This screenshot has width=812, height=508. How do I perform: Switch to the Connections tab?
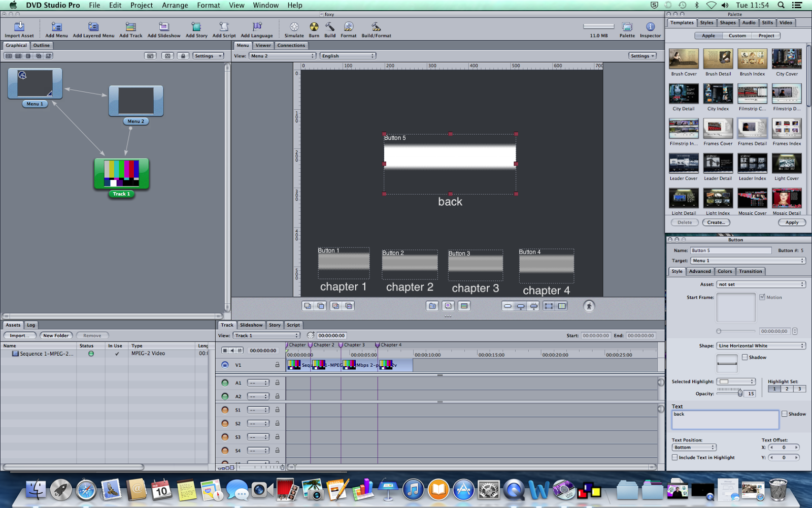point(291,45)
